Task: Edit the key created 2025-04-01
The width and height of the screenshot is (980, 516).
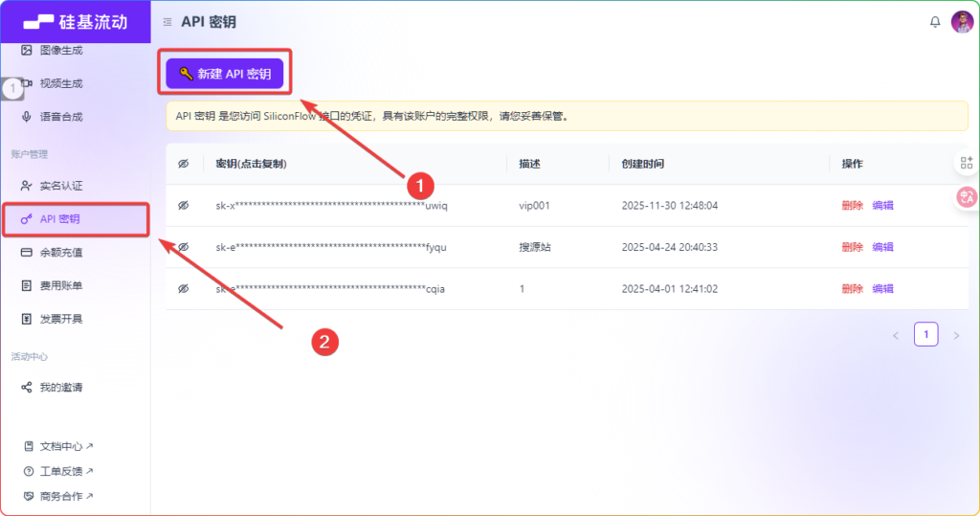Action: [882, 288]
